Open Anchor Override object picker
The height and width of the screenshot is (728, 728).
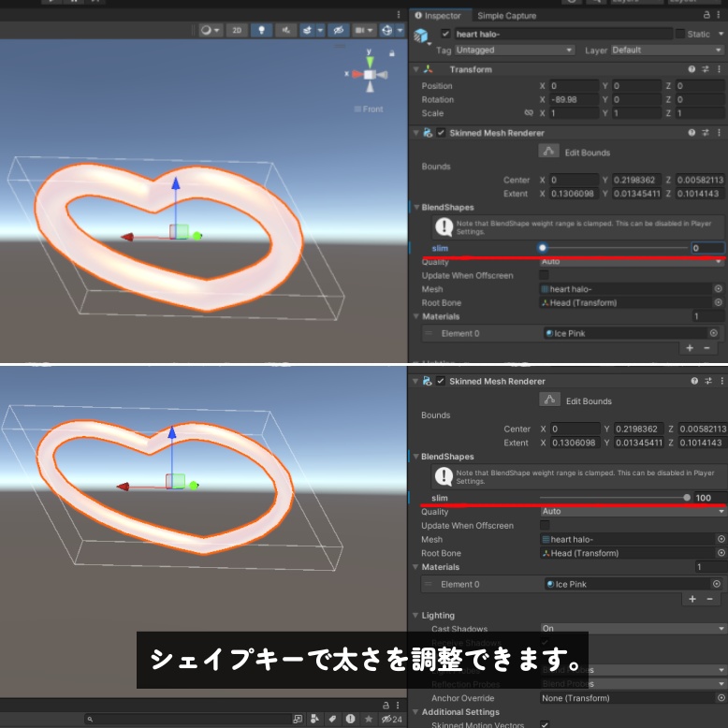[721, 698]
